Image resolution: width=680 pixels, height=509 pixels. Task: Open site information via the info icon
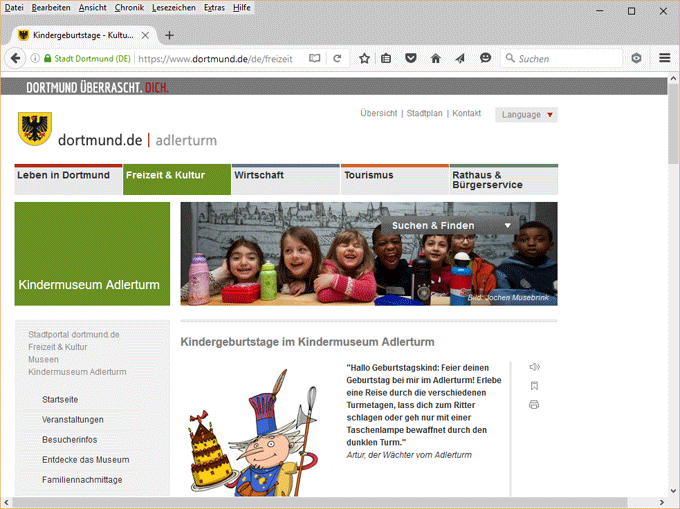pos(35,58)
